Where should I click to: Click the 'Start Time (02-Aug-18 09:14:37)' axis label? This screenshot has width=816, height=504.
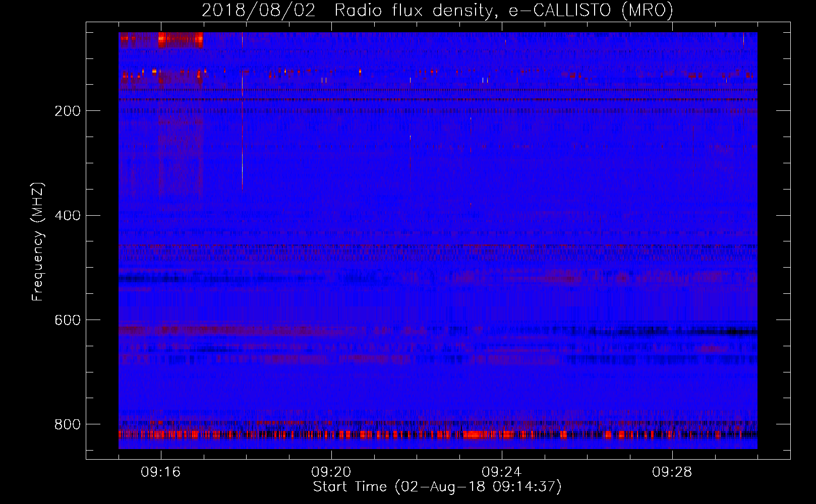(437, 487)
